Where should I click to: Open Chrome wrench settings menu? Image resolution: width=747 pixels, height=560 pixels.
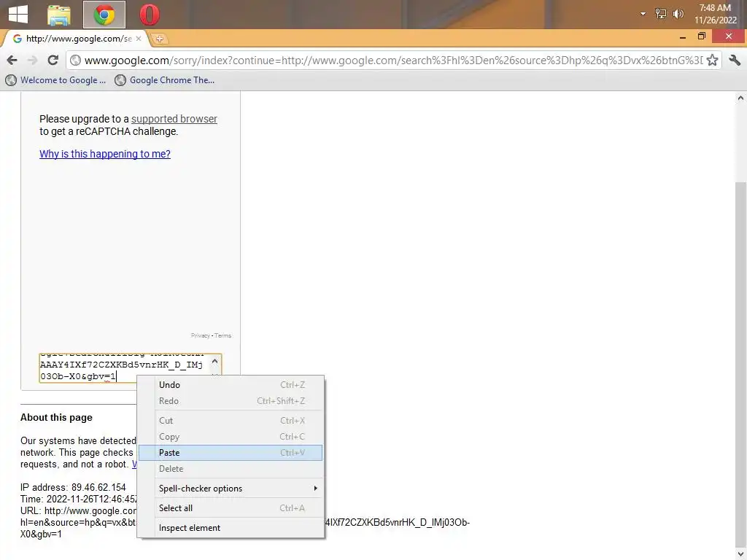tap(735, 60)
